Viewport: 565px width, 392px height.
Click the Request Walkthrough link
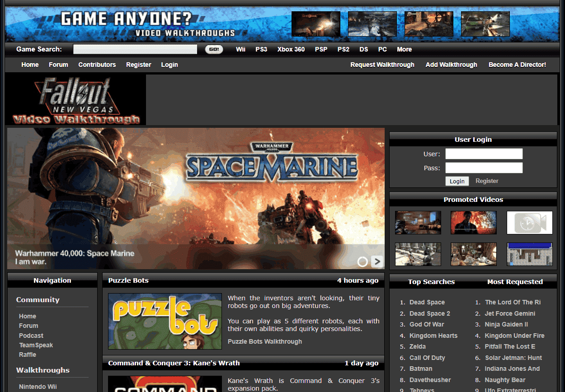382,65
